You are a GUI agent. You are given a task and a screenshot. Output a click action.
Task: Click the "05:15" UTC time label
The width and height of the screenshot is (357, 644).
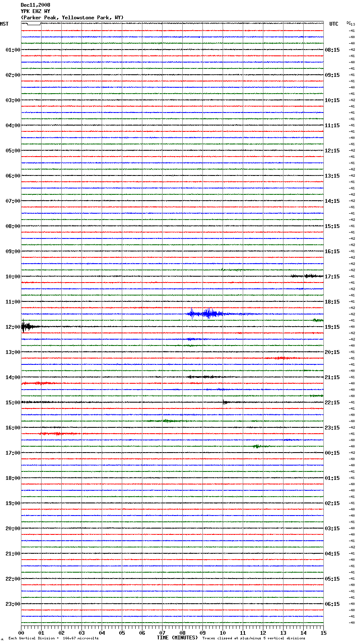tap(332, 579)
